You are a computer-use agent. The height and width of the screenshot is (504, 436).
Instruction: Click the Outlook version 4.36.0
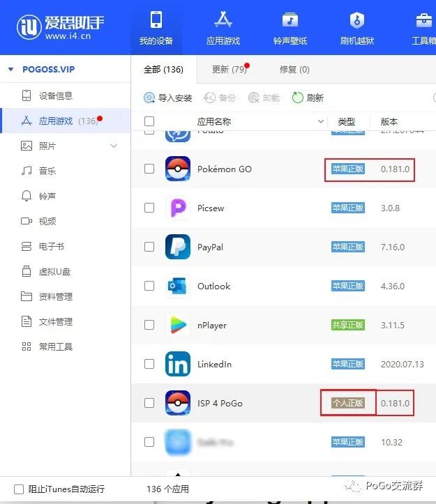coord(393,286)
